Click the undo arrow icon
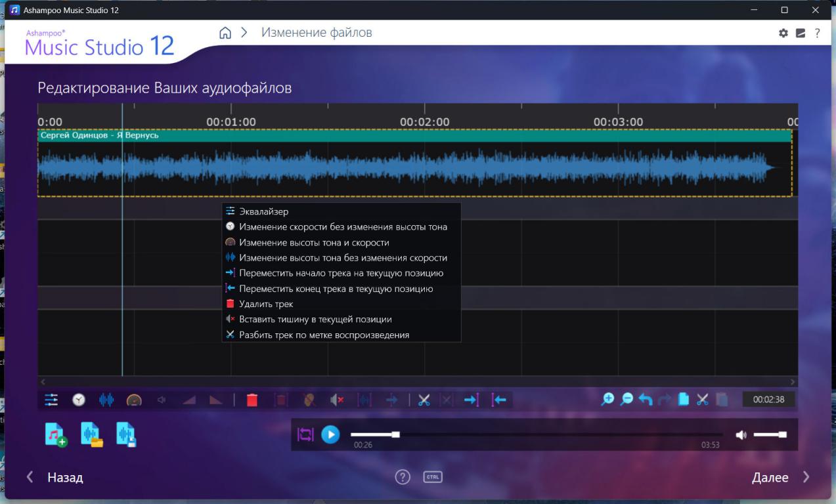836x504 pixels. 646,399
